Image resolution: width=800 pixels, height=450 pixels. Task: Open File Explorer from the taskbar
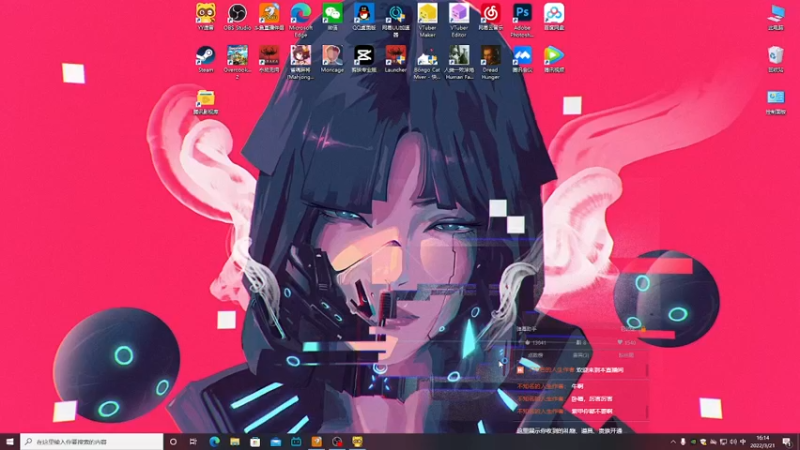(x=235, y=441)
